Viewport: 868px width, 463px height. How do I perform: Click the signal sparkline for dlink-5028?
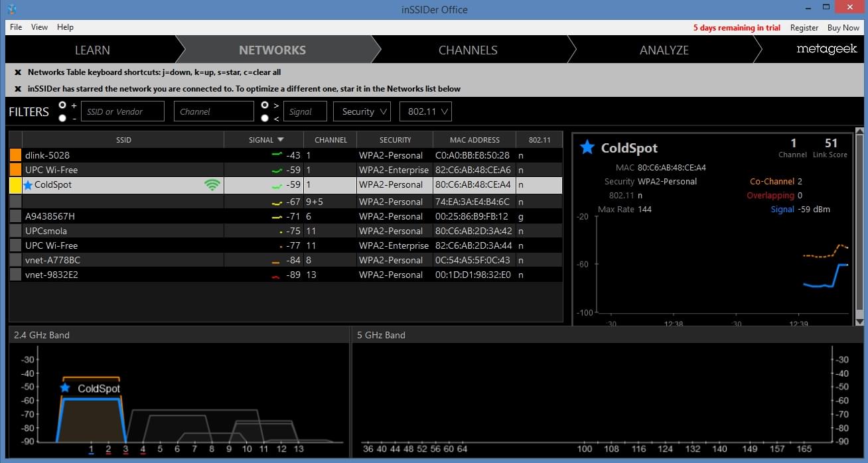point(277,154)
